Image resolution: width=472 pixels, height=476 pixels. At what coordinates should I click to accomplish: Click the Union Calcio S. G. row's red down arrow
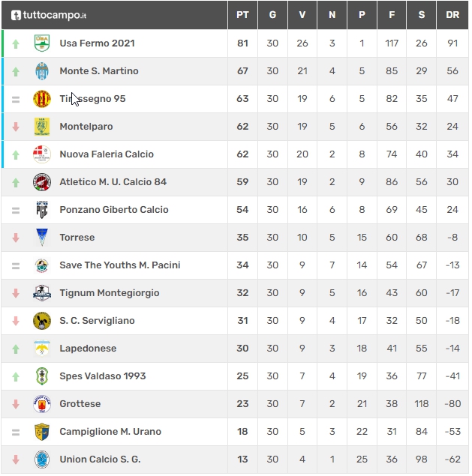(16, 460)
